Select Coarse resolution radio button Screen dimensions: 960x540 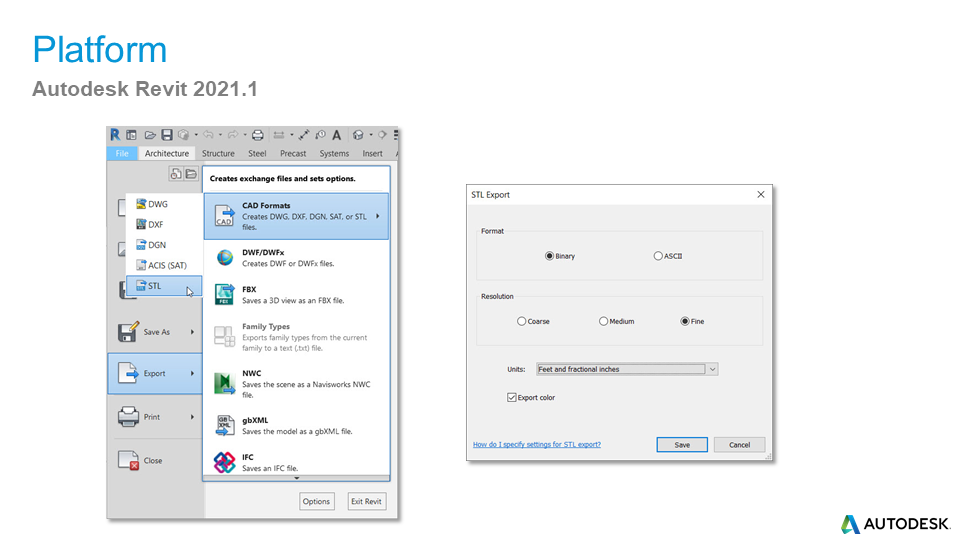(521, 321)
